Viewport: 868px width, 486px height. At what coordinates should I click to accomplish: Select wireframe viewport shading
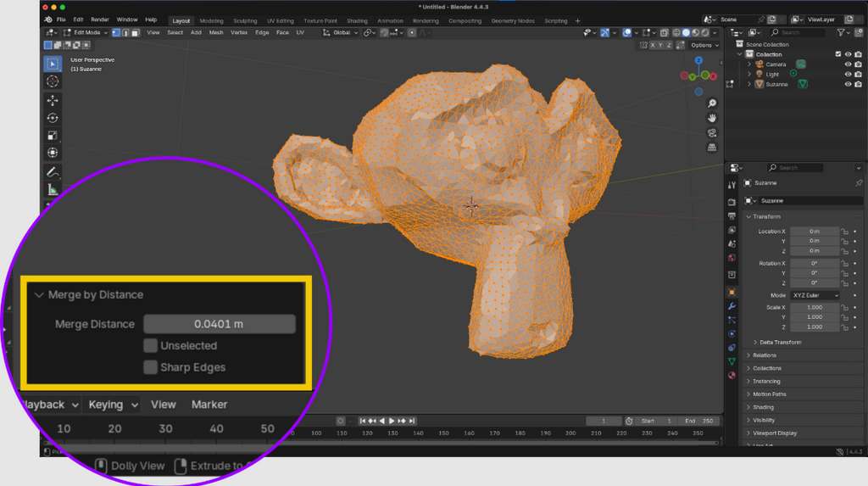[676, 33]
